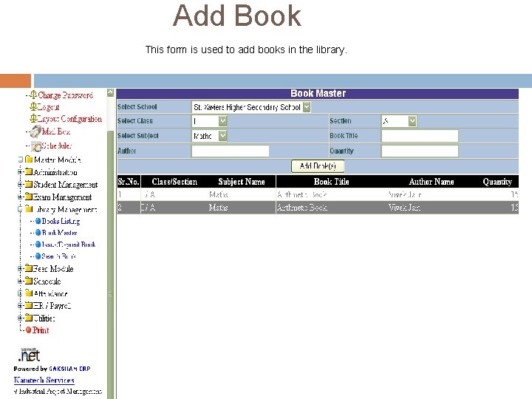Select row 1 Arithmetic Book title cell

(x=302, y=194)
